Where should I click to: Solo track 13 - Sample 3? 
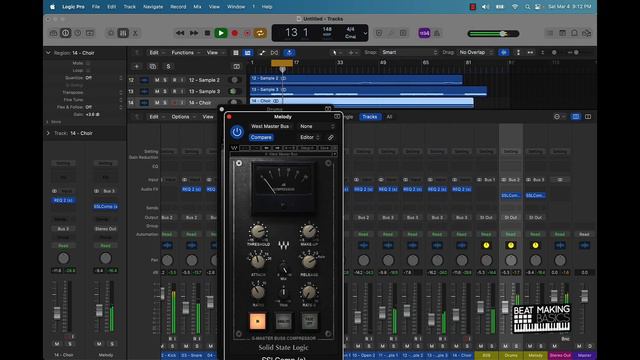[x=165, y=91]
